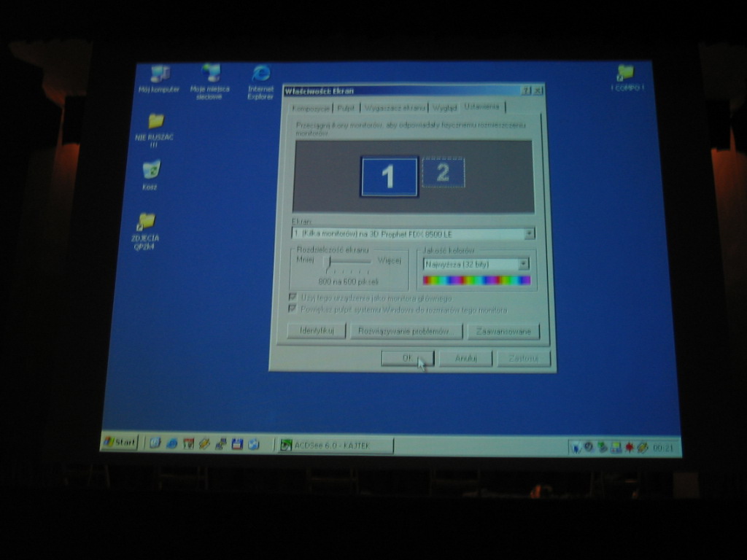Launch Internet Explorer from the desktop
The height and width of the screenshot is (560, 747).
click(260, 74)
